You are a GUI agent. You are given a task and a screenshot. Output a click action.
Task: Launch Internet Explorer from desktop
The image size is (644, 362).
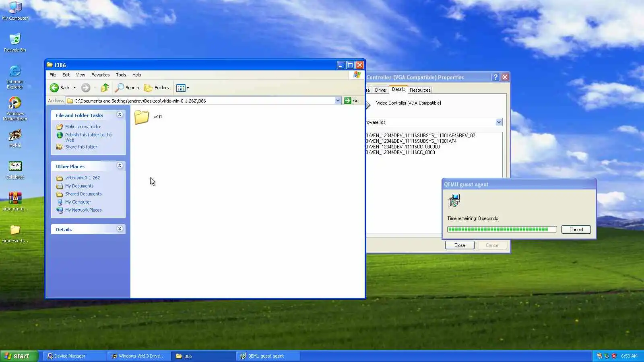pos(15,77)
